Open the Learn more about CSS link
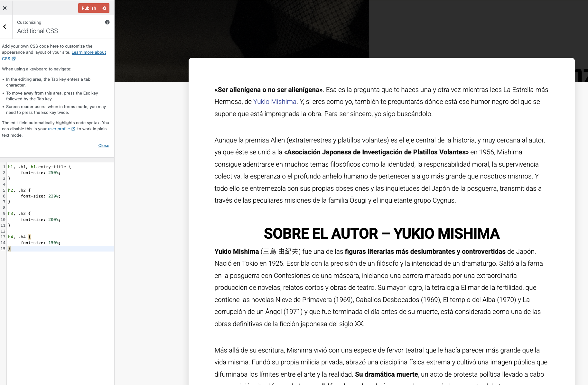 click(89, 52)
